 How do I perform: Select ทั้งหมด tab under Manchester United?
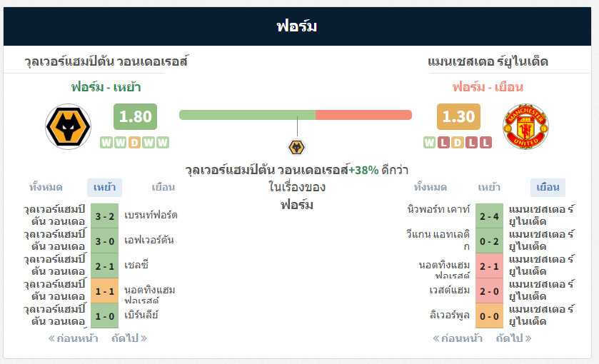[x=430, y=188]
